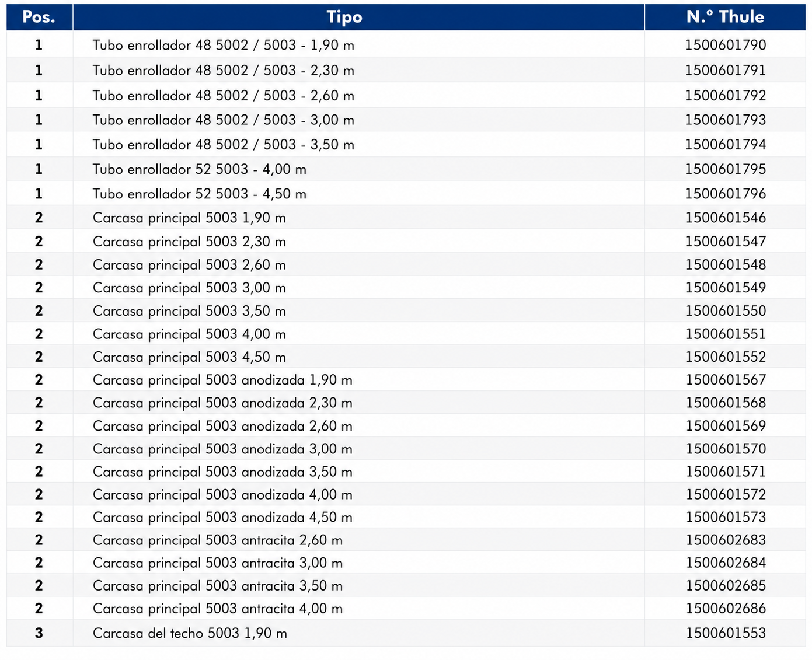This screenshot has width=812, height=660.
Task: Choose the text "Carcasa principal 5003 4,50 m"
Action: click(x=189, y=357)
